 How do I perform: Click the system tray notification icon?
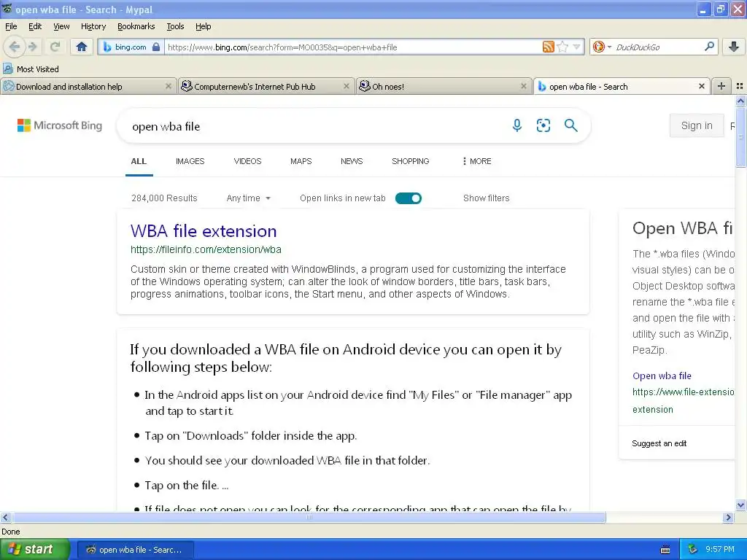693,549
